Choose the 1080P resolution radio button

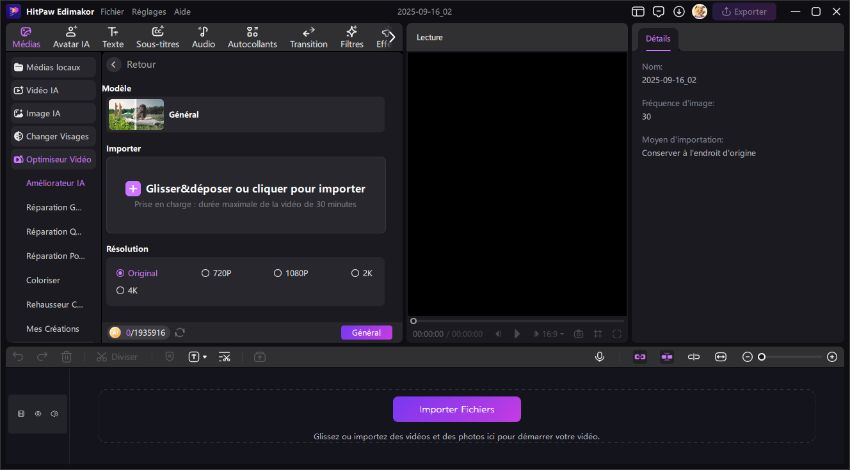click(x=278, y=273)
